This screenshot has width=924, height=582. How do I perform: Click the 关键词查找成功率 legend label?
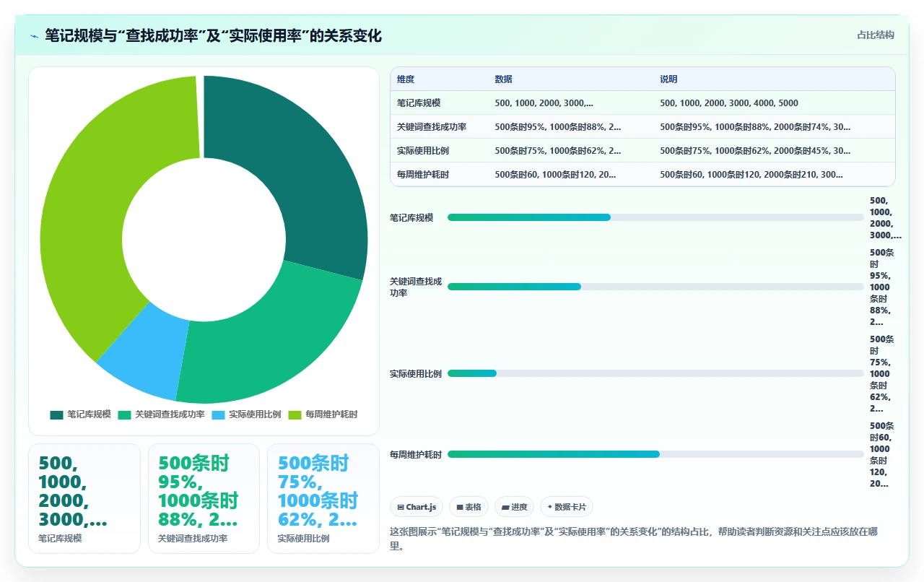pyautogui.click(x=170, y=414)
